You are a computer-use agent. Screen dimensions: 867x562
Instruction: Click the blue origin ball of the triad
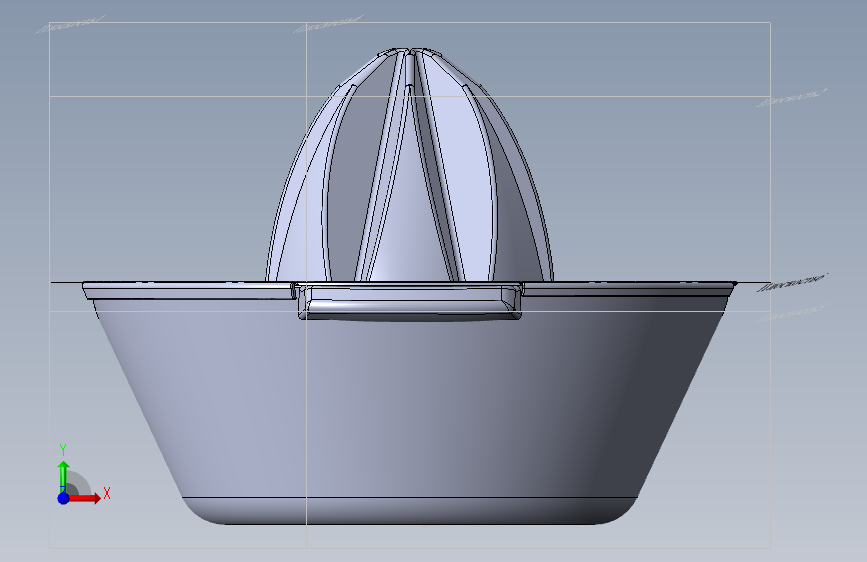63,498
